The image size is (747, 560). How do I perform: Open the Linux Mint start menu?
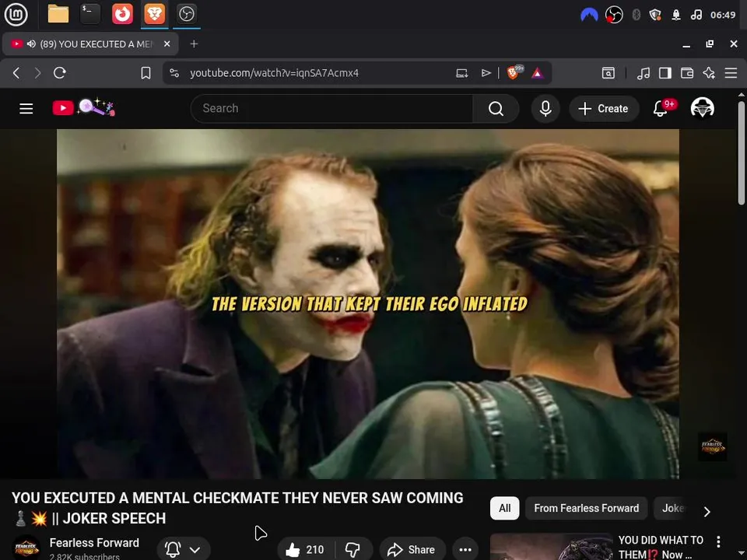[x=16, y=14]
